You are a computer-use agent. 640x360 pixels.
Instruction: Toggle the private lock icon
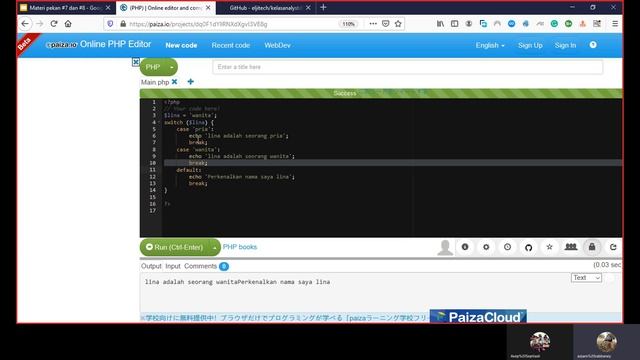(x=592, y=247)
